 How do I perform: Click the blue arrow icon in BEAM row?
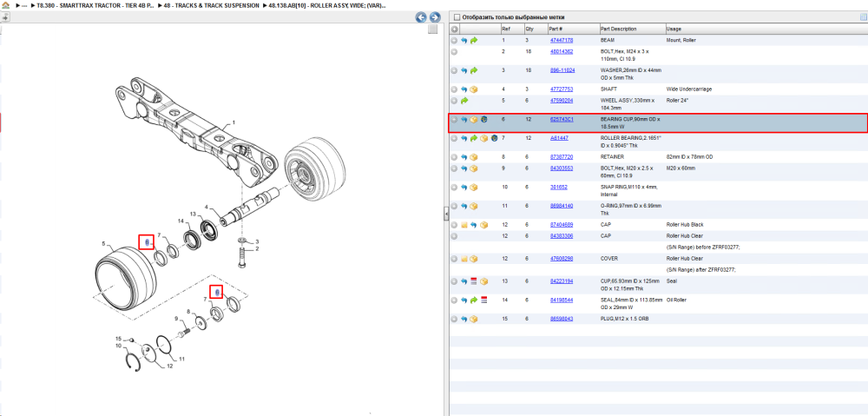pos(464,41)
